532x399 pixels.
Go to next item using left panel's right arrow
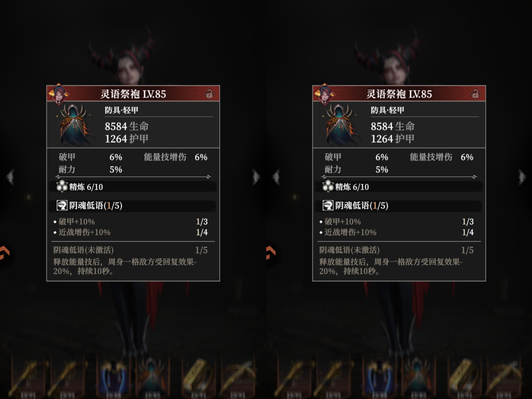coord(256,177)
